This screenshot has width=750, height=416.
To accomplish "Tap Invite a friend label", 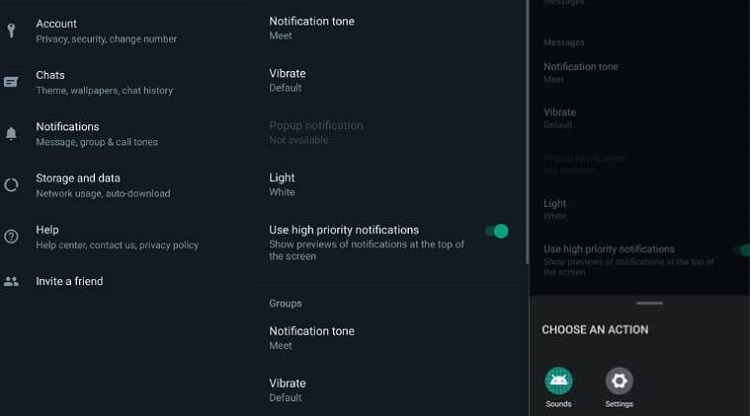I will pyautogui.click(x=70, y=281).
